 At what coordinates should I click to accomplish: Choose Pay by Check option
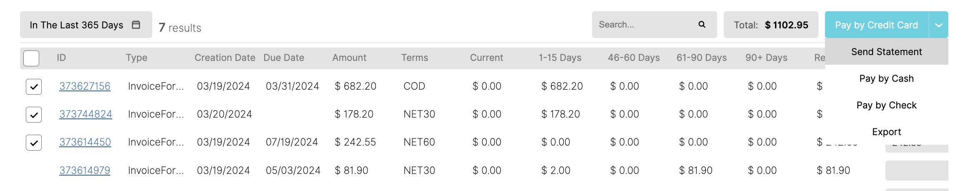[887, 105]
